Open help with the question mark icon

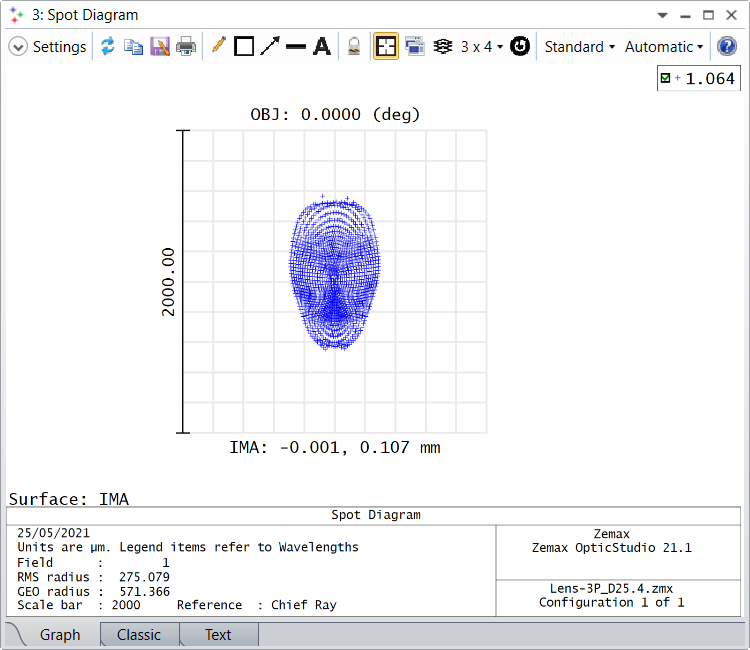[727, 46]
